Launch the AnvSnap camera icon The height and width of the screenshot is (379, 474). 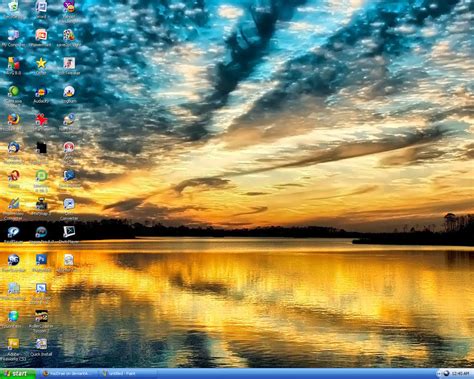pos(41,203)
